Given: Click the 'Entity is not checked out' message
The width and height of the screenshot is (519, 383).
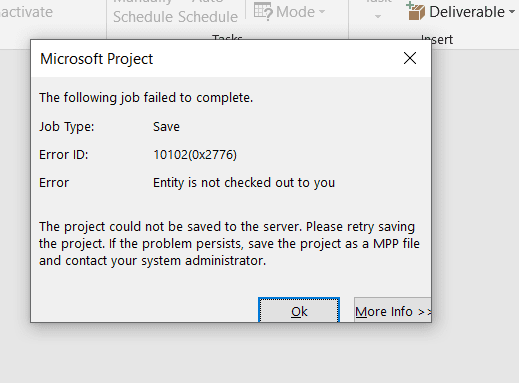Looking at the screenshot, I should tap(244, 183).
